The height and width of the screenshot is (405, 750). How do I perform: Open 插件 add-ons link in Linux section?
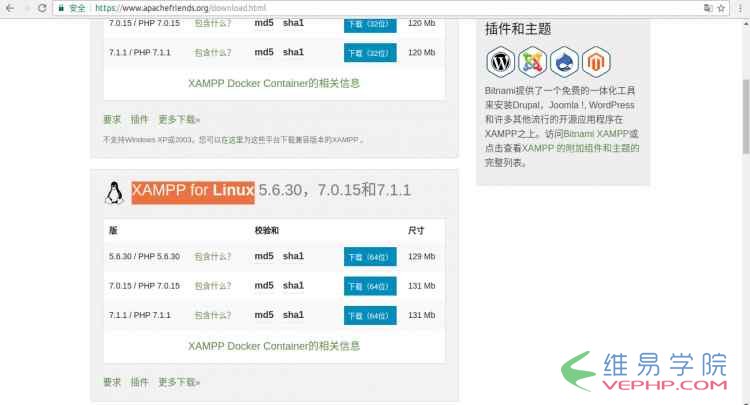(x=140, y=382)
